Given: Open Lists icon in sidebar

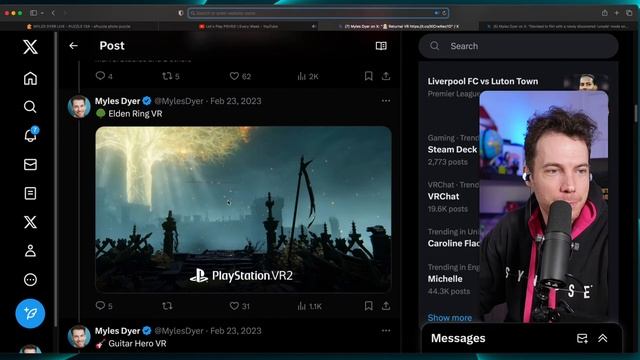Looking at the screenshot, I should 30,193.
